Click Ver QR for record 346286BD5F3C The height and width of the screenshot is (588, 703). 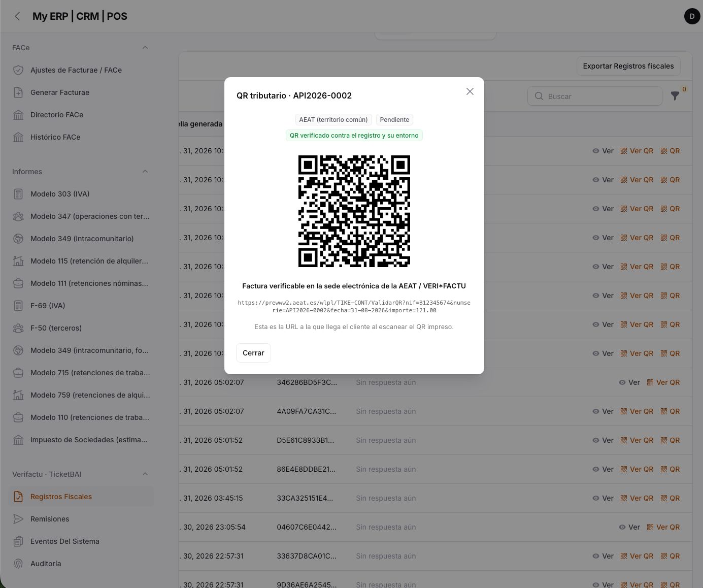point(663,382)
